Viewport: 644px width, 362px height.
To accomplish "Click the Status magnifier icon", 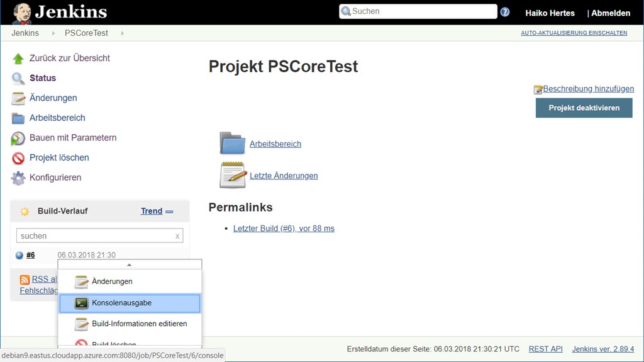I will [18, 78].
